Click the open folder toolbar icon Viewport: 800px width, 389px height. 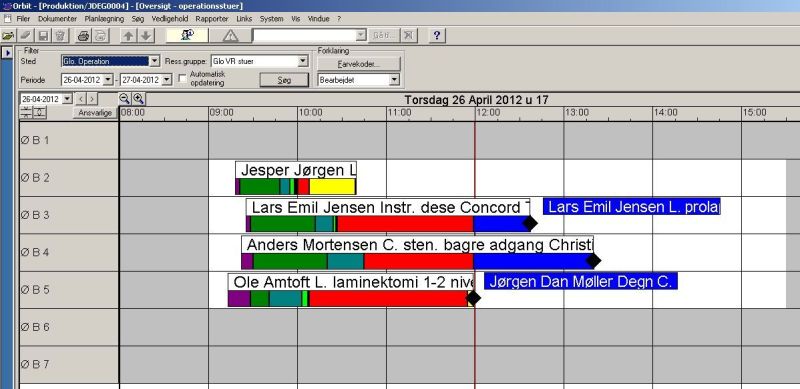click(x=8, y=35)
